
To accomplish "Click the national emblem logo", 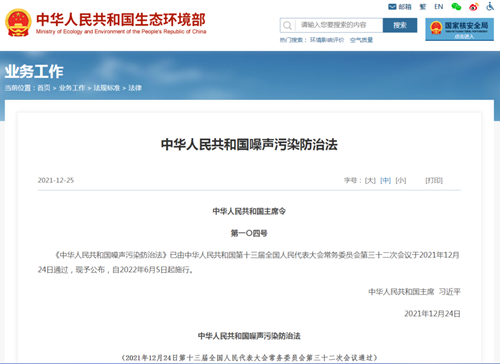I will pyautogui.click(x=18, y=22).
